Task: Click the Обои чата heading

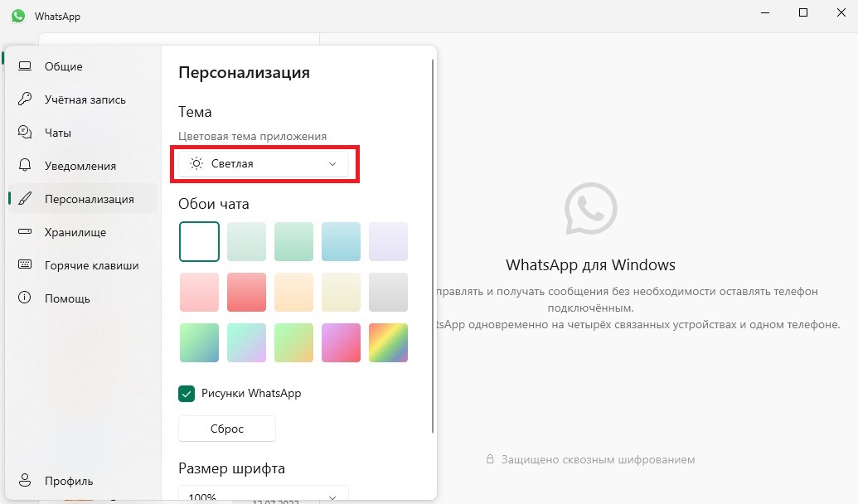Action: [213, 204]
